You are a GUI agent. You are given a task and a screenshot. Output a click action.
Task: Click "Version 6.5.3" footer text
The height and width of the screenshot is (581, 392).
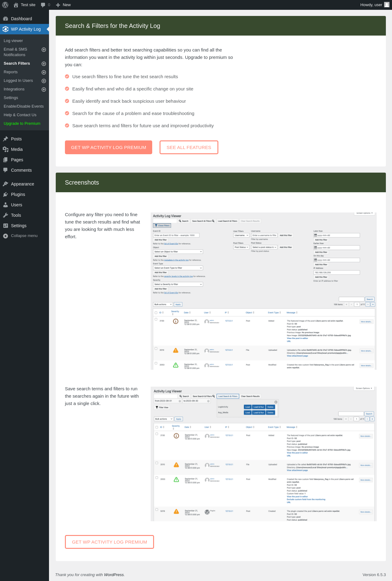click(x=374, y=575)
